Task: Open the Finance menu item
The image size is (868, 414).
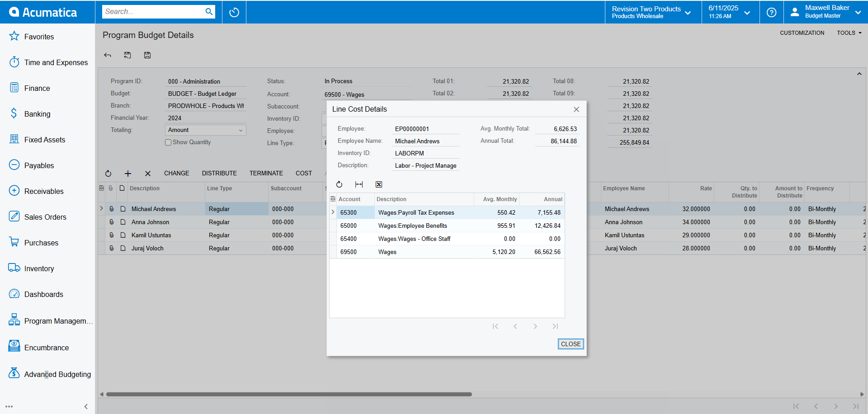Action: (x=37, y=88)
